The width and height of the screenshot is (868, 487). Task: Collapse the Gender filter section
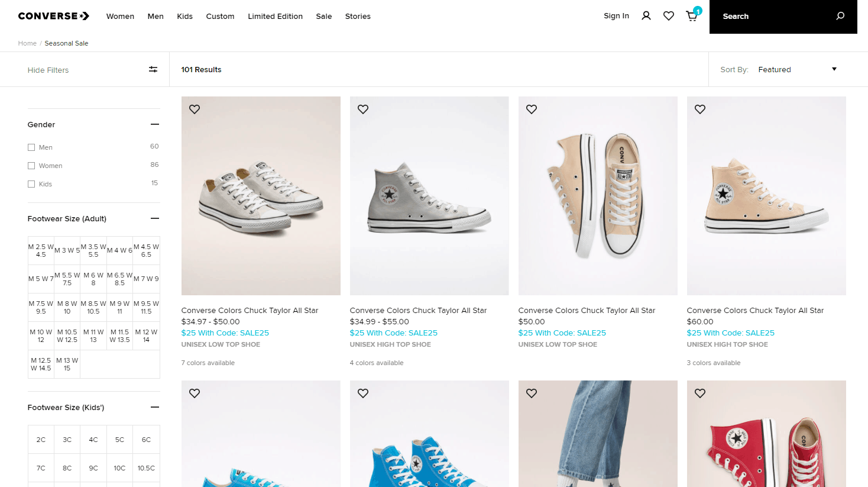coord(155,124)
